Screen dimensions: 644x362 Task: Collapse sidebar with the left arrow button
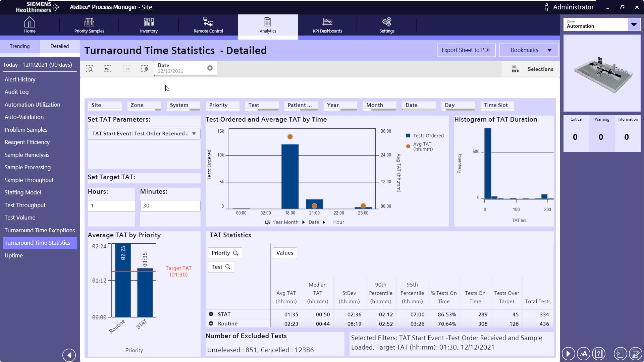click(69, 355)
